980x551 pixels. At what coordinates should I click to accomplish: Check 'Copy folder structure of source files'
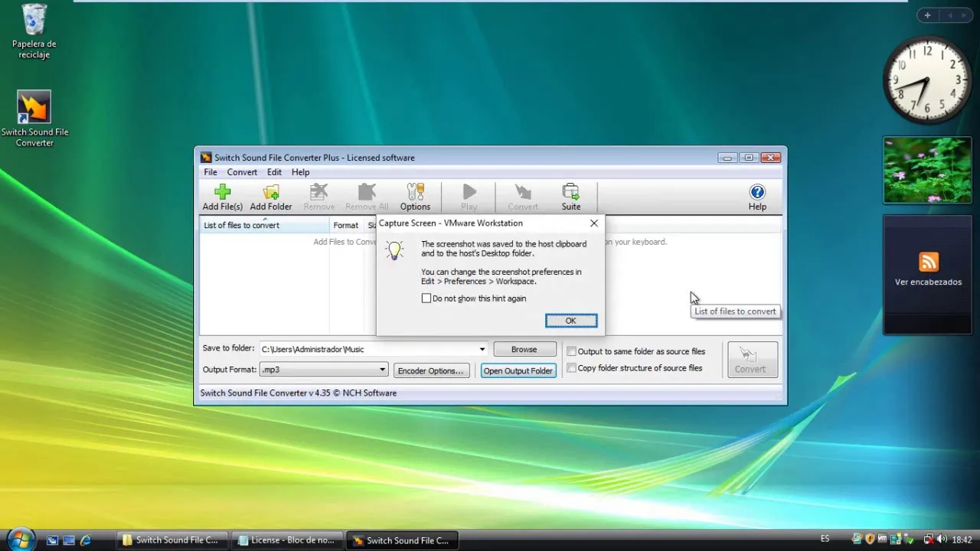coord(571,368)
